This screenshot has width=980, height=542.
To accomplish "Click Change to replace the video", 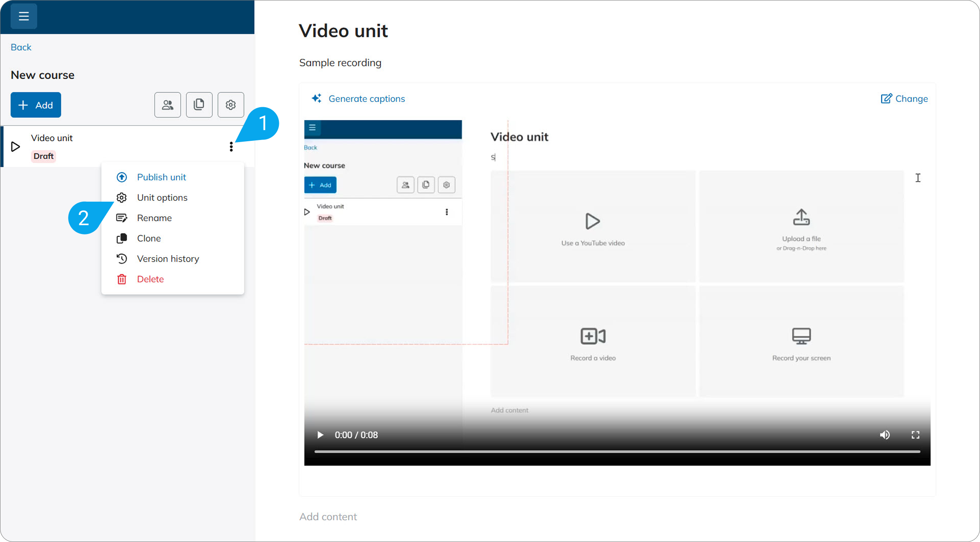I will tap(904, 99).
